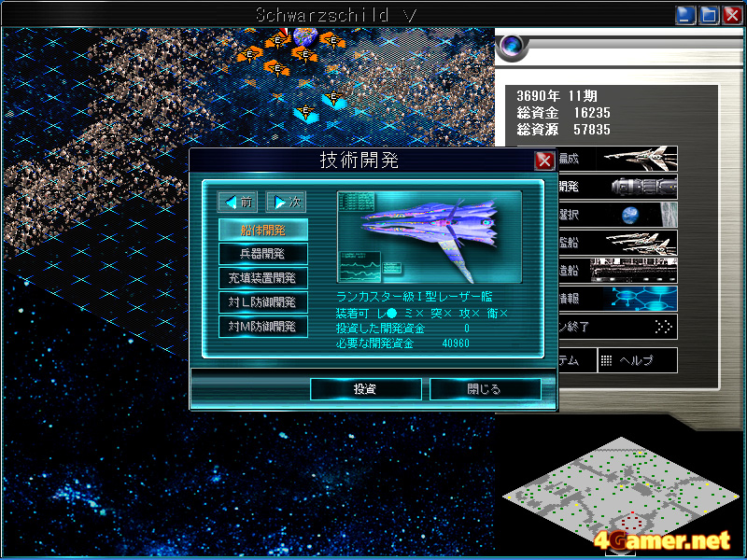
Task: Open the 艦船 ships menu item
Action: point(617,243)
